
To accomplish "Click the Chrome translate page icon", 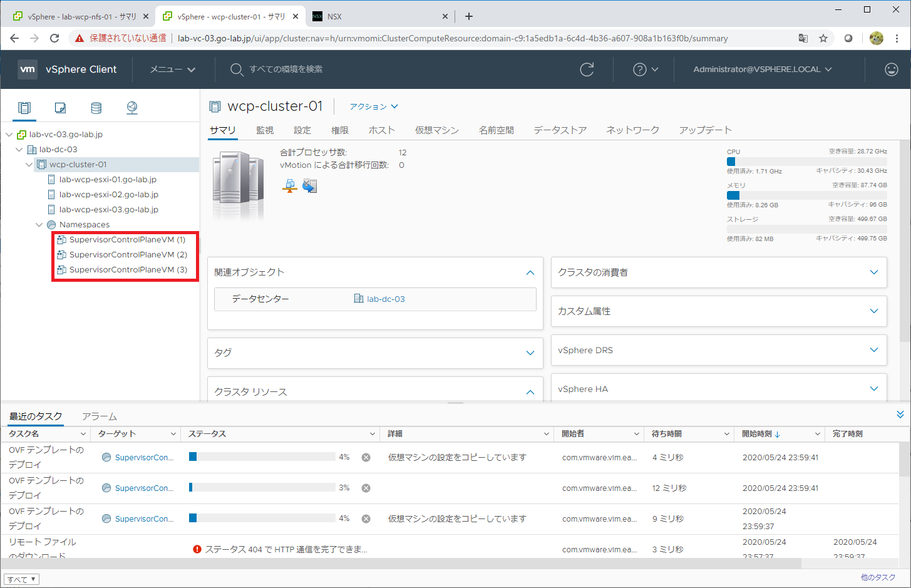I will (803, 38).
